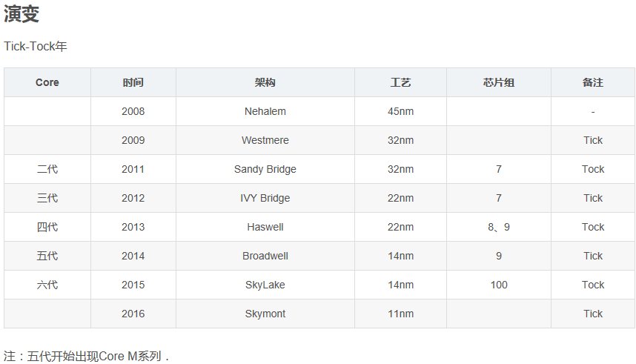Select the 2015 year cell

(x=133, y=285)
